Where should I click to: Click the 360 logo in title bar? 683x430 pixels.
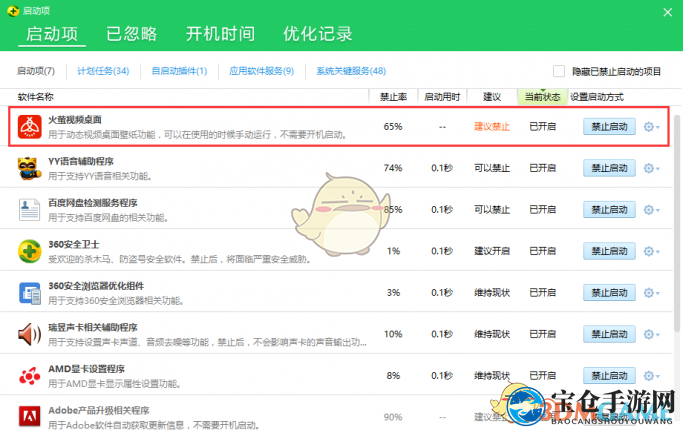13,11
